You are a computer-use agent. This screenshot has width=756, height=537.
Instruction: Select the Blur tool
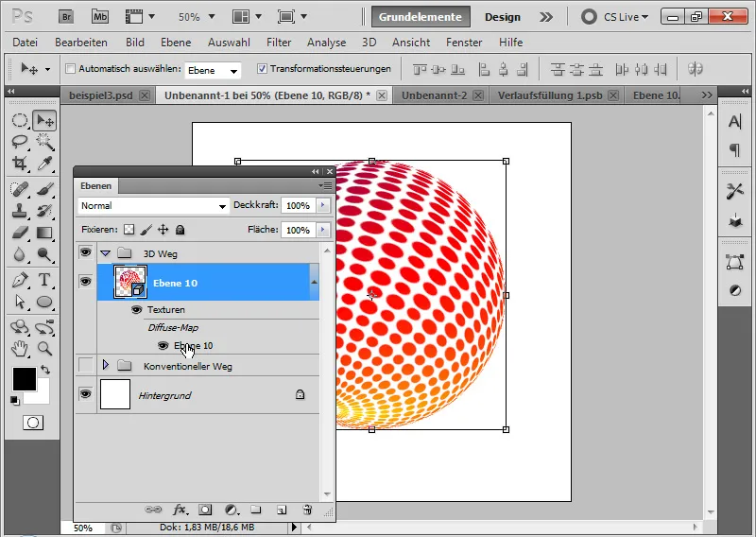(20, 254)
